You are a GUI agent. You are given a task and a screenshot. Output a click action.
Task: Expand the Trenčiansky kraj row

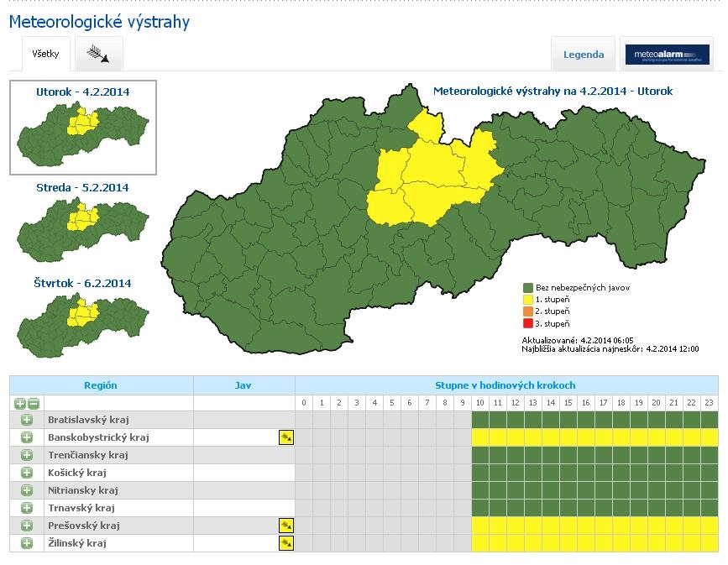27,455
